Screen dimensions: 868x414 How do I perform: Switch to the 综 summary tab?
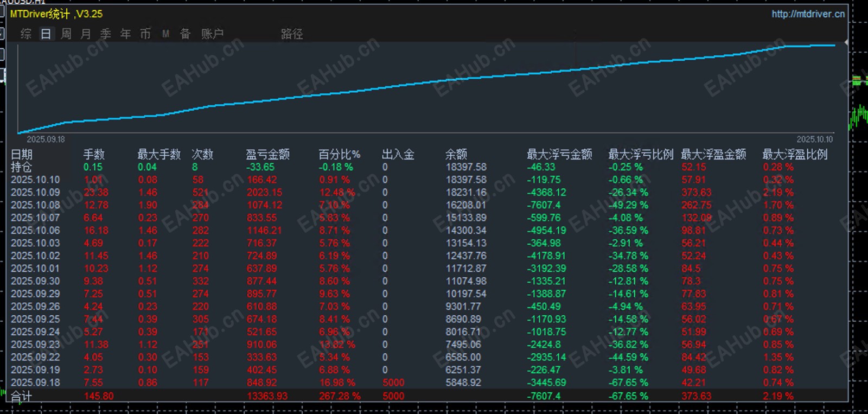(x=26, y=34)
